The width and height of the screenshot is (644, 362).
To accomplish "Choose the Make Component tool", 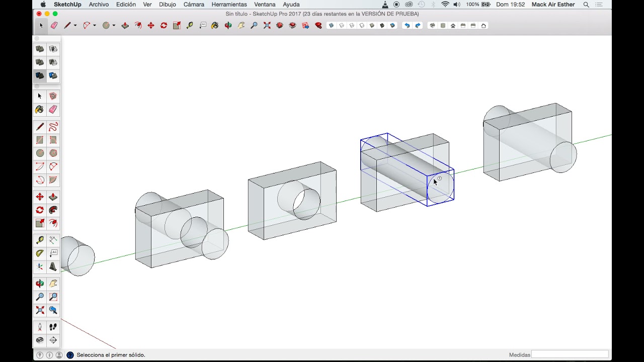I will 53,96.
